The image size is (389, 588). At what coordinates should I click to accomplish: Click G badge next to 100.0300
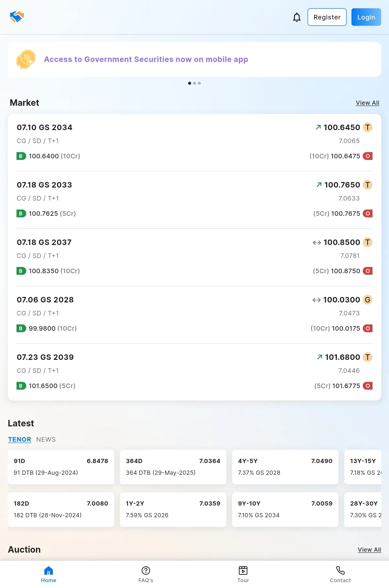[368, 300]
